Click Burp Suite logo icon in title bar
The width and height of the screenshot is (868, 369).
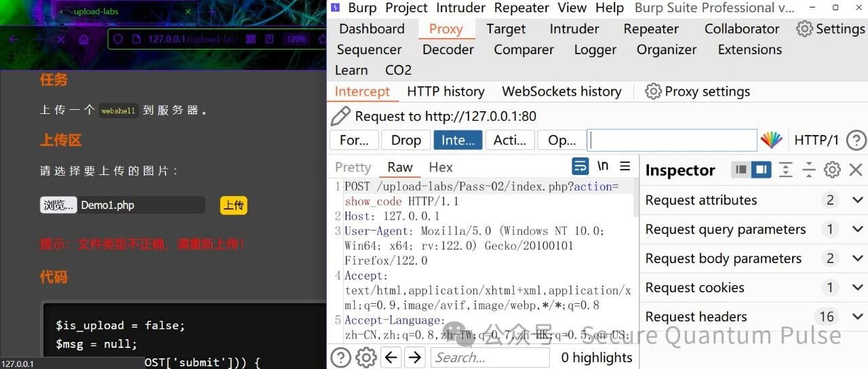[335, 7]
